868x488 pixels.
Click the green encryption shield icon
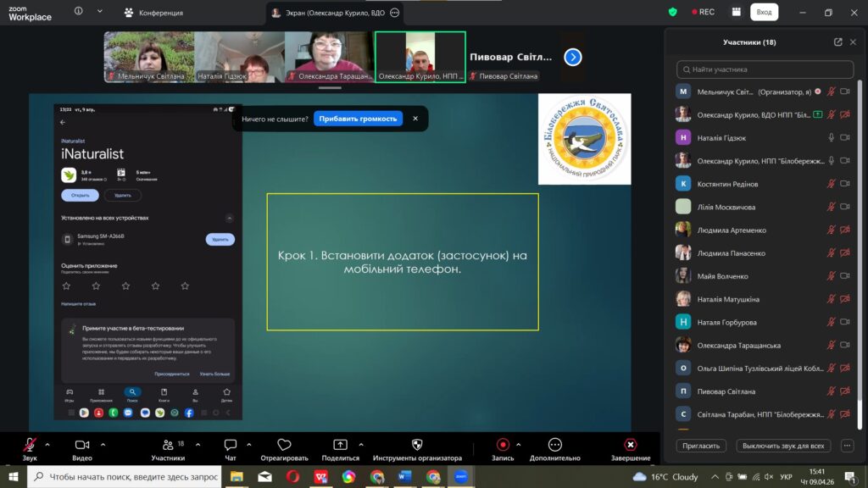[673, 12]
